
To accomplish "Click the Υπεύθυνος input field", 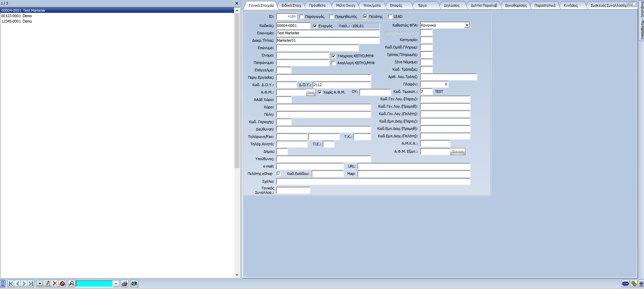I will [x=323, y=159].
